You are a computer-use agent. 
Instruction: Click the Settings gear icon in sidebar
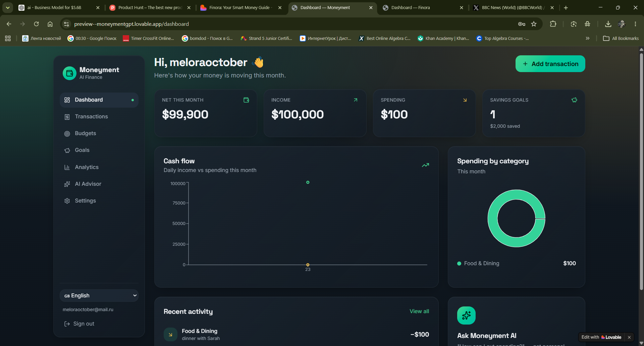coord(67,200)
